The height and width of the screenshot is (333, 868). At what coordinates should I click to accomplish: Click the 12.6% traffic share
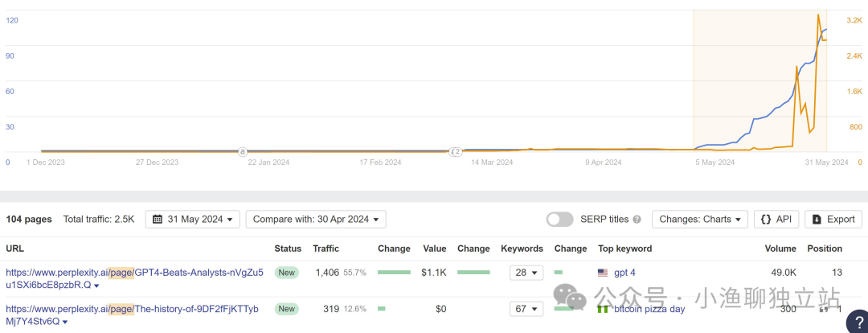pos(355,309)
